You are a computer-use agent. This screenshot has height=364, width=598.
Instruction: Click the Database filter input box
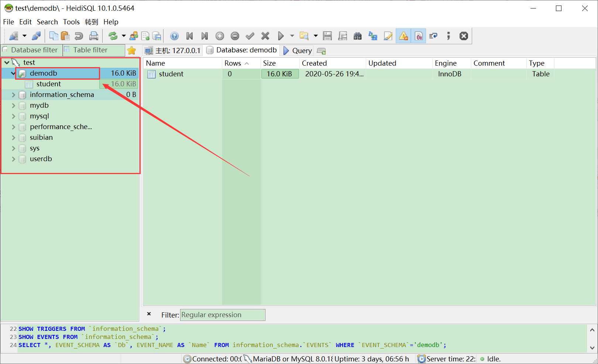[32, 50]
